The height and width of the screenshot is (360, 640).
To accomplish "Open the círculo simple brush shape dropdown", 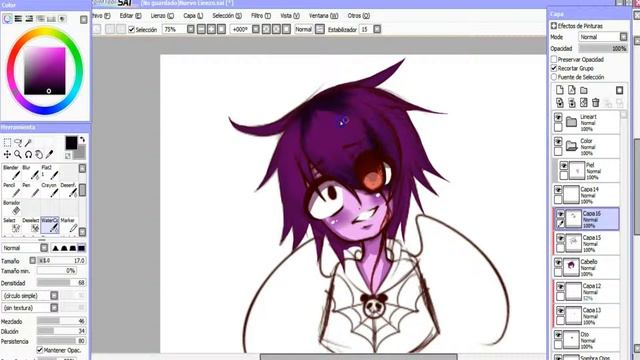I will point(54,295).
